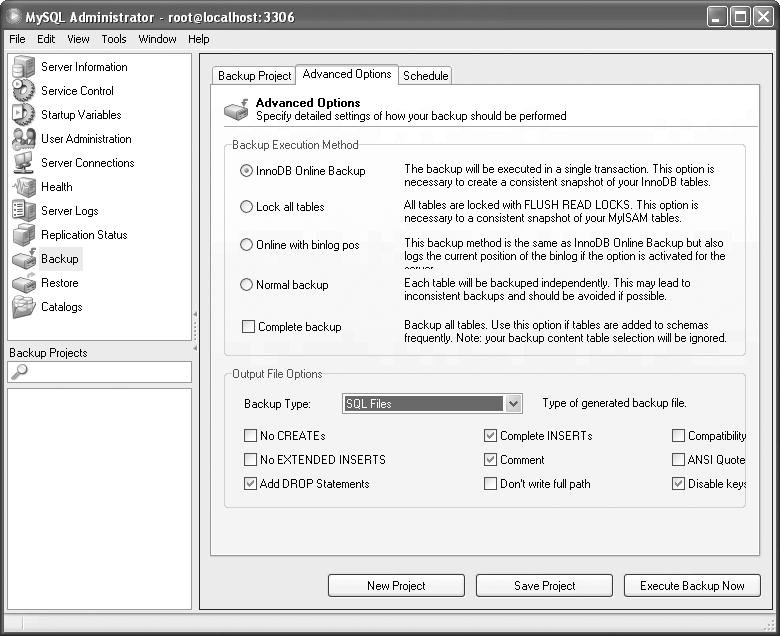Select Online with binlog pos radio button
780x636 pixels.
tap(246, 245)
